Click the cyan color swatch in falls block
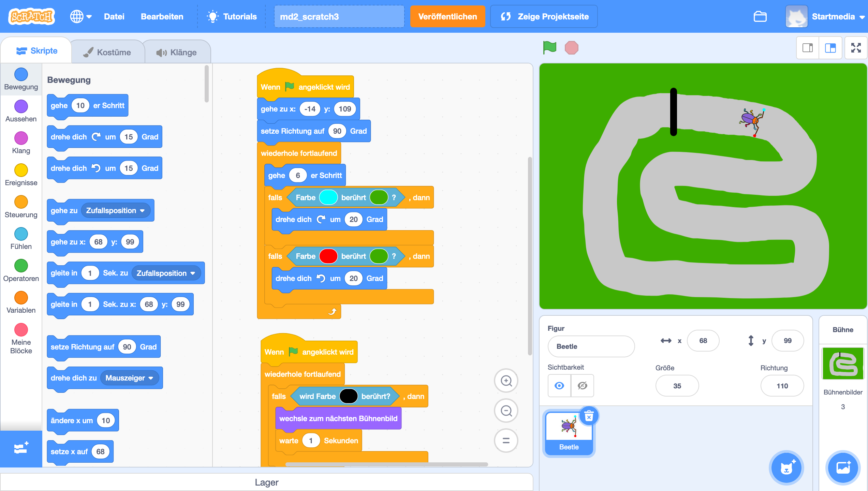Screen dimensions: 868x491 click(328, 197)
